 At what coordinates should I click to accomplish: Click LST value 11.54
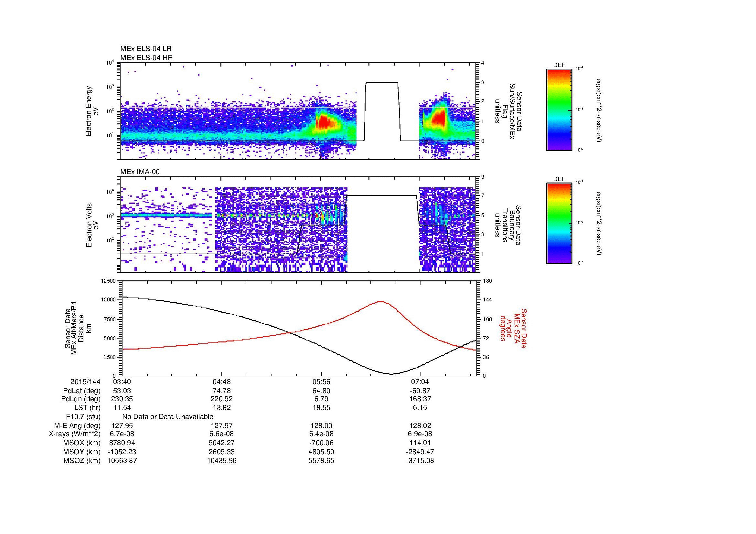point(122,408)
